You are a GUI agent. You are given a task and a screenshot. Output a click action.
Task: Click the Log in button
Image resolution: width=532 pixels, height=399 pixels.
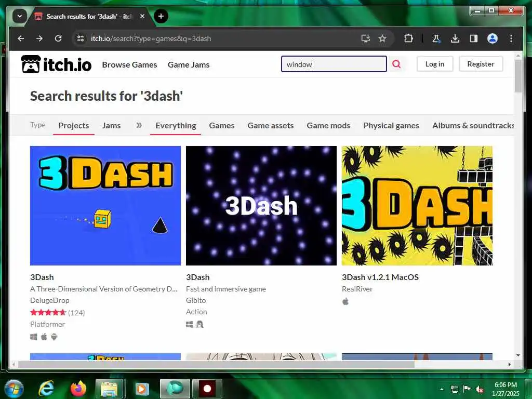pos(435,64)
